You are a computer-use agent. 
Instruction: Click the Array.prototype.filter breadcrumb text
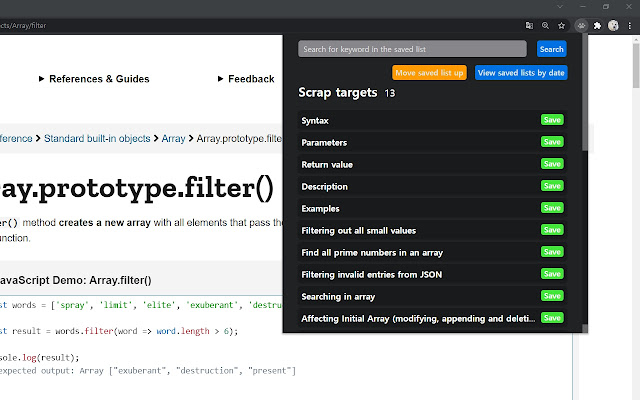coord(239,139)
